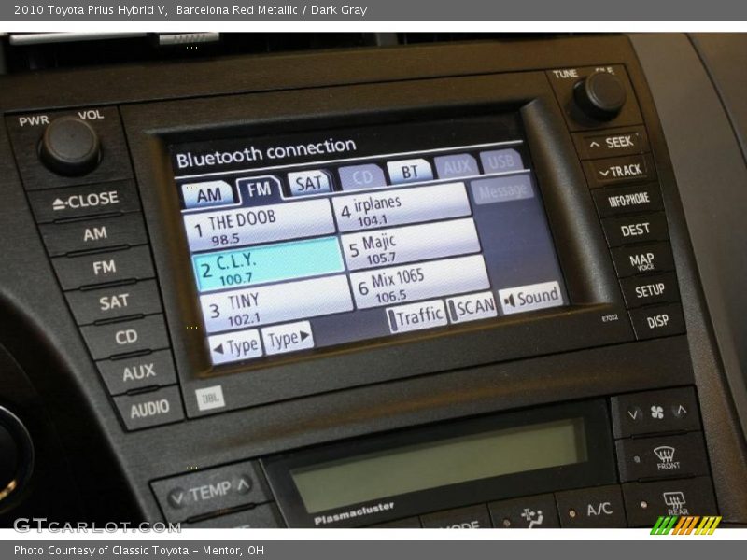
Task: Decrease fan speed arrow
Action: click(x=633, y=414)
